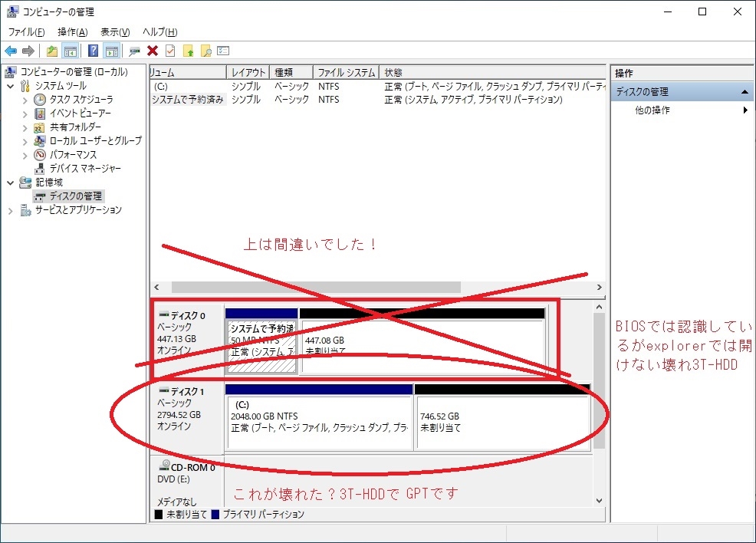
Task: Click the disk view vertical scrollbar thumb
Action: 599,381
